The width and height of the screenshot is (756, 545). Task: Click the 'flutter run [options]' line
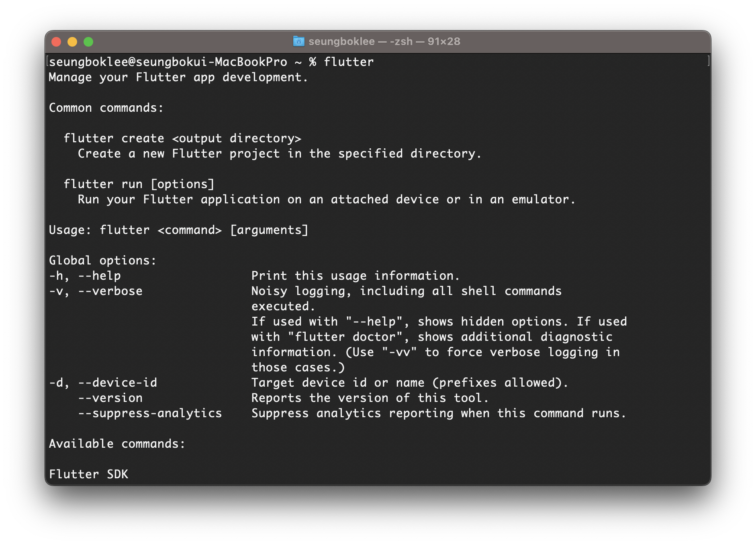[139, 184]
